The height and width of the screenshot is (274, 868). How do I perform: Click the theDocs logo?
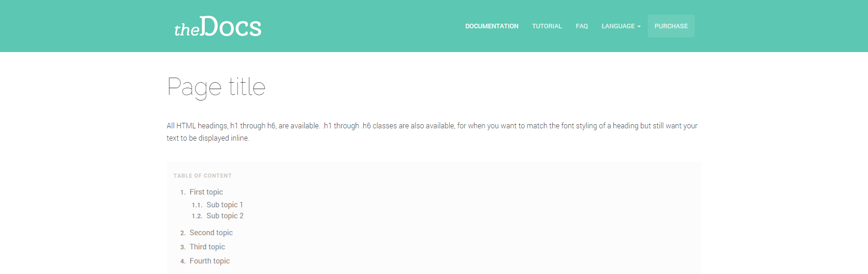(218, 26)
